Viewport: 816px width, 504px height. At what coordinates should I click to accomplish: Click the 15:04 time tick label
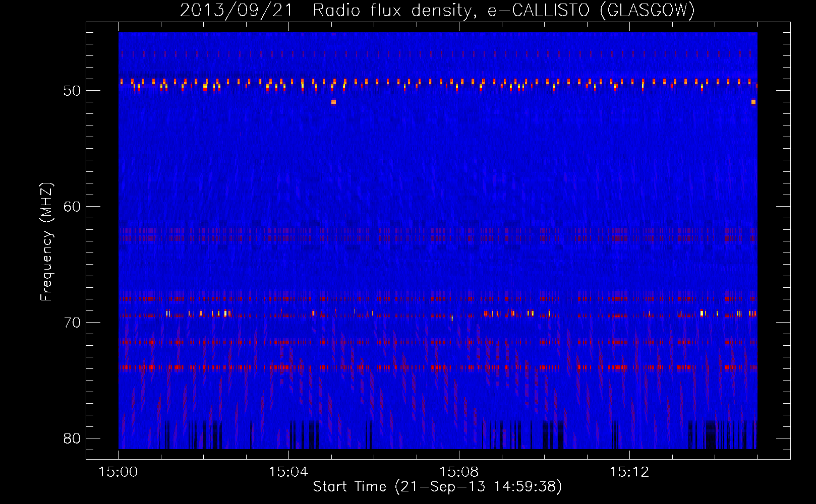(x=288, y=472)
